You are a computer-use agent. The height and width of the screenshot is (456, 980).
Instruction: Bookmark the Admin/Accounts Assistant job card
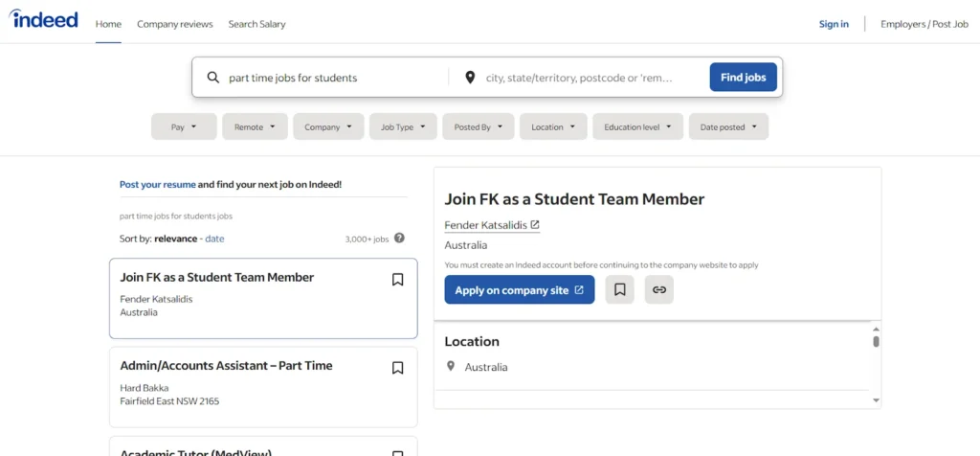tap(397, 368)
